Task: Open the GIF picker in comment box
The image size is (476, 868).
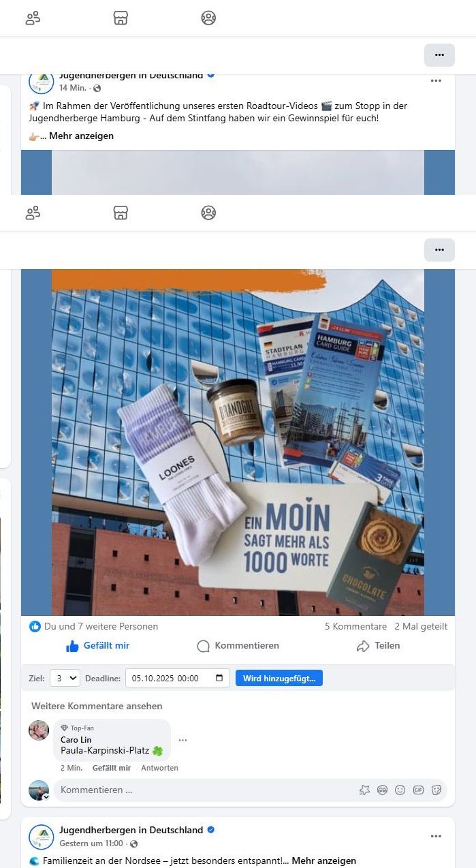Action: pyautogui.click(x=418, y=790)
